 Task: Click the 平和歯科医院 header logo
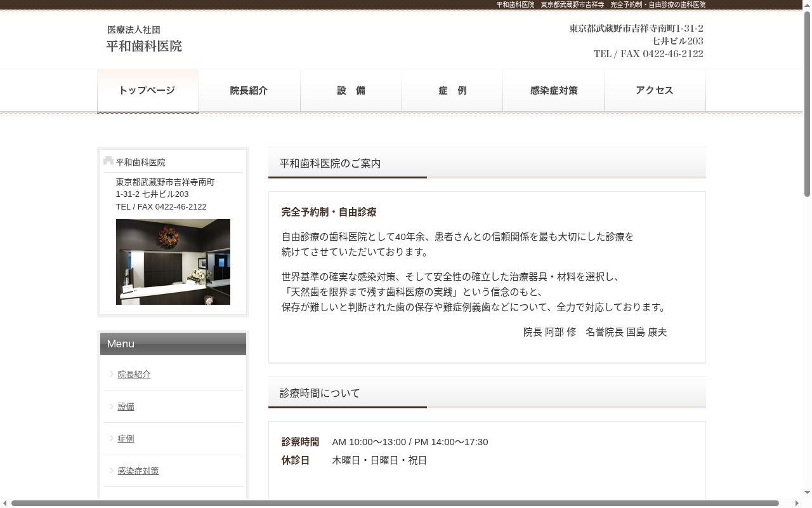(x=144, y=39)
